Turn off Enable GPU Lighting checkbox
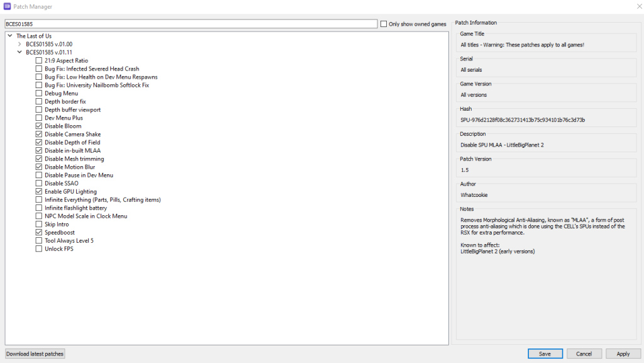Viewport: 644px width, 363px height. pyautogui.click(x=39, y=191)
